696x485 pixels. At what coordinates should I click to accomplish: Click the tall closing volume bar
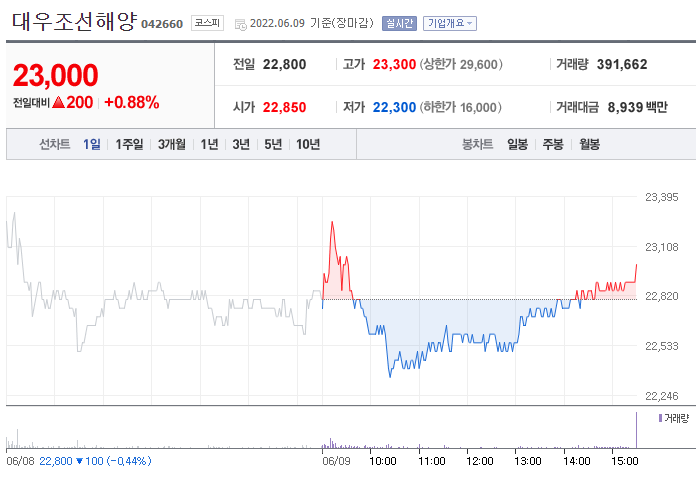click(636, 430)
